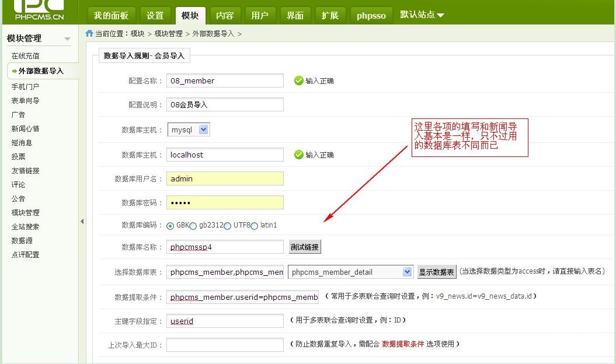Image resolution: width=616 pixels, height=364 pixels.
Task: Open 手机门户 in sidebar
Action: [x=25, y=86]
